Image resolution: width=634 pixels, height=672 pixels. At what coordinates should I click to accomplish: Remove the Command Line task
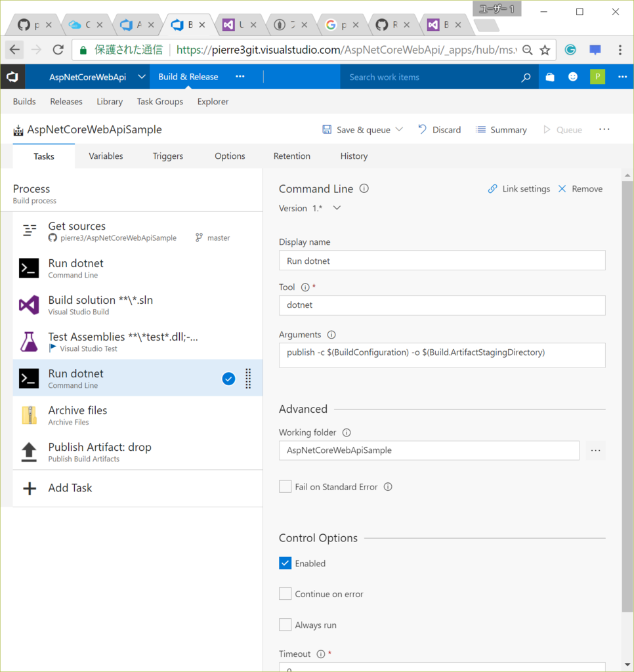click(x=580, y=188)
